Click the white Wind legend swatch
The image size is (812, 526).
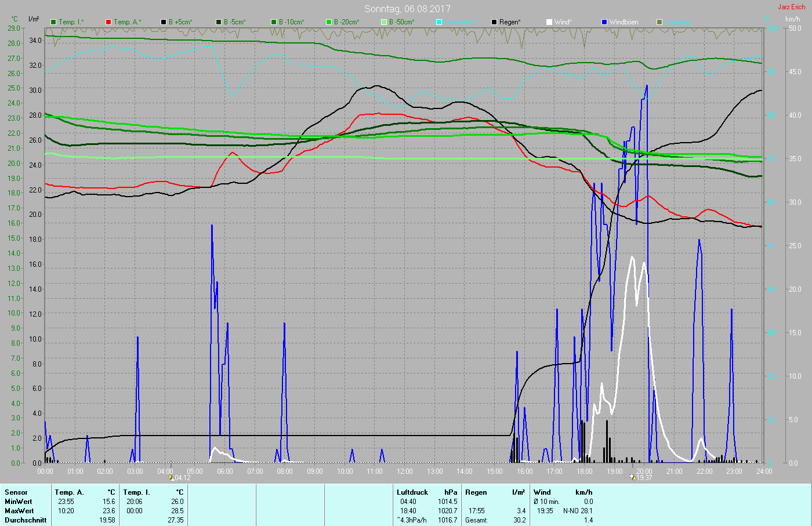549,22
